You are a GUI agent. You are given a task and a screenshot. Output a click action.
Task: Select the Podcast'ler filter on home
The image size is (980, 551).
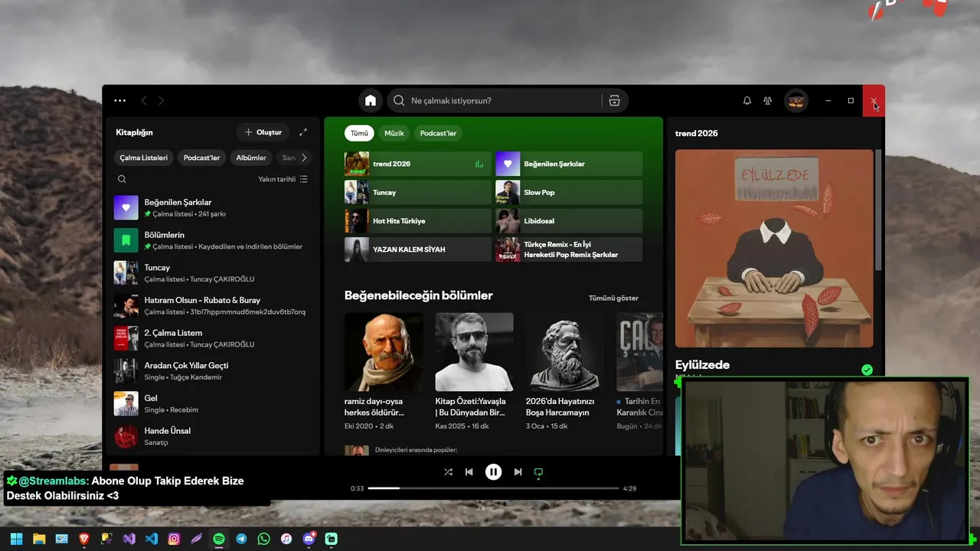(x=438, y=133)
